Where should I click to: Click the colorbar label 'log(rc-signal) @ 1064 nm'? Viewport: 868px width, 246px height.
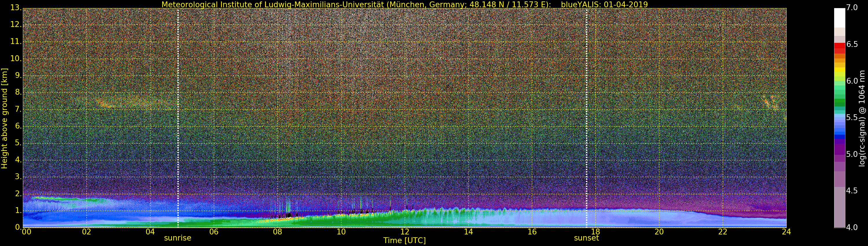coord(862,118)
